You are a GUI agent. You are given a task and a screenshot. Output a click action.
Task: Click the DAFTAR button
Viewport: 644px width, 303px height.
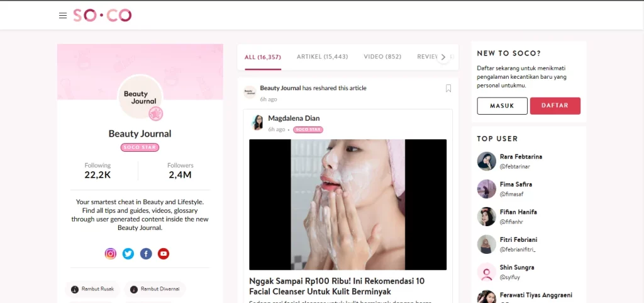point(555,106)
